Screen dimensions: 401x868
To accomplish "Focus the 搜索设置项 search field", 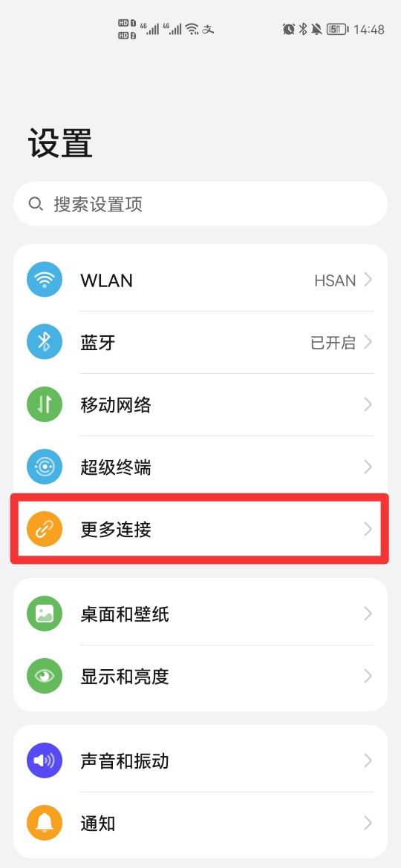I will click(200, 204).
